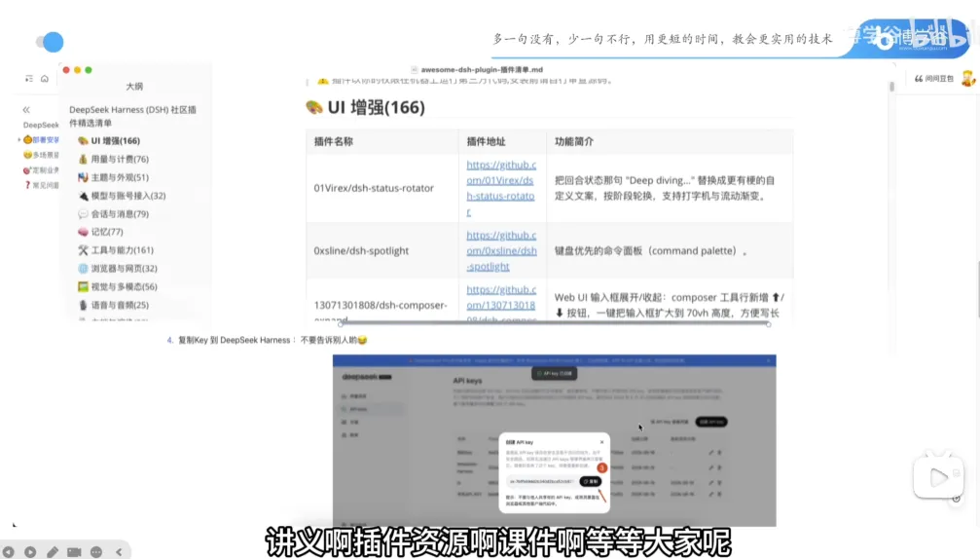Click the avatar figure beside 问问豆包
The image size is (980, 559).
tap(968, 78)
